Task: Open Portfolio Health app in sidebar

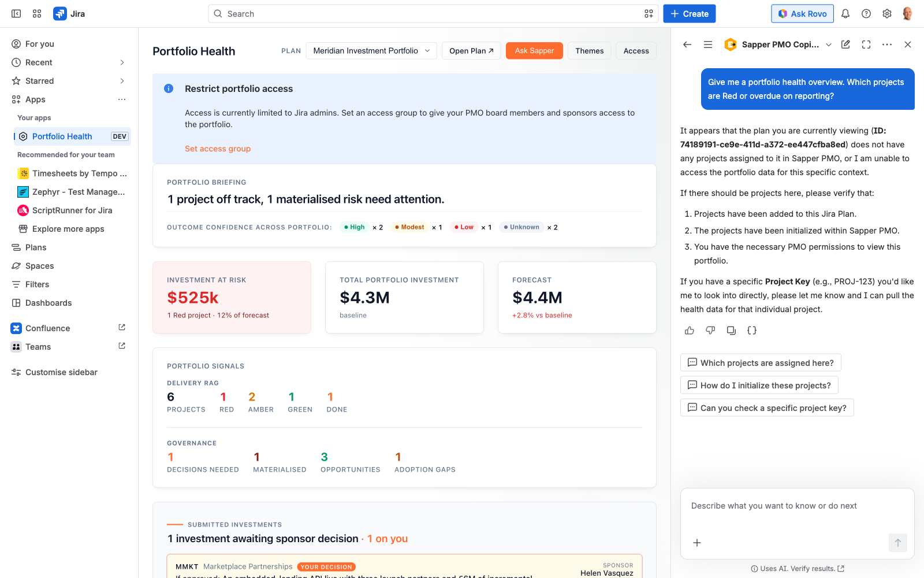Action: tap(72, 136)
